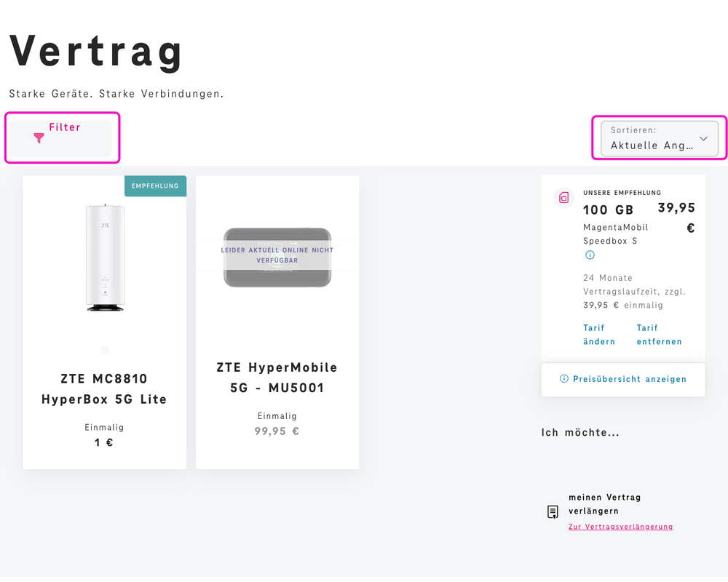Viewport: 728px width, 582px height.
Task: Click the info icon beside Preisübersicht anzeigen
Action: (x=564, y=379)
